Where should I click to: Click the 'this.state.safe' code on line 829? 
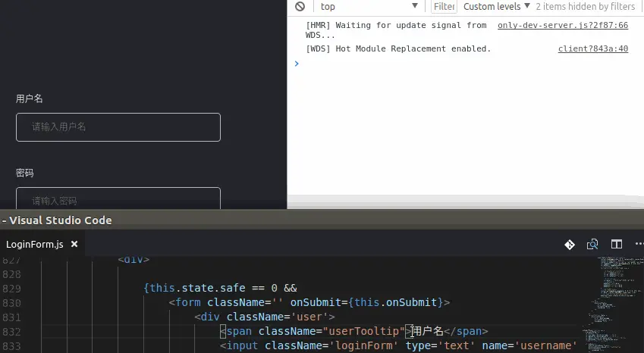197,288
